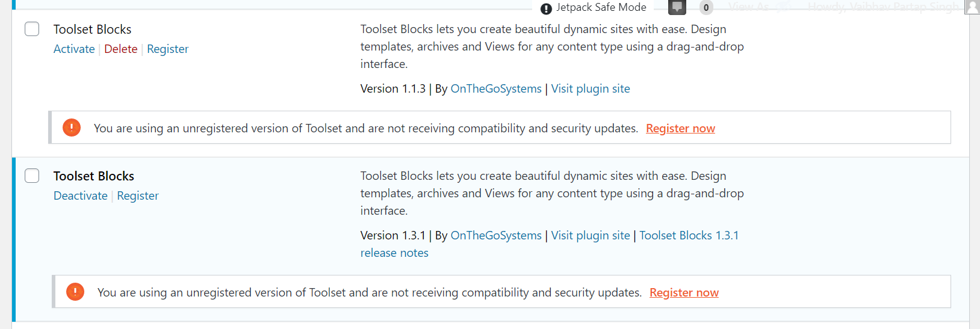This screenshot has height=329, width=980.
Task: Click Register beside the Deactivate link
Action: tap(138, 196)
